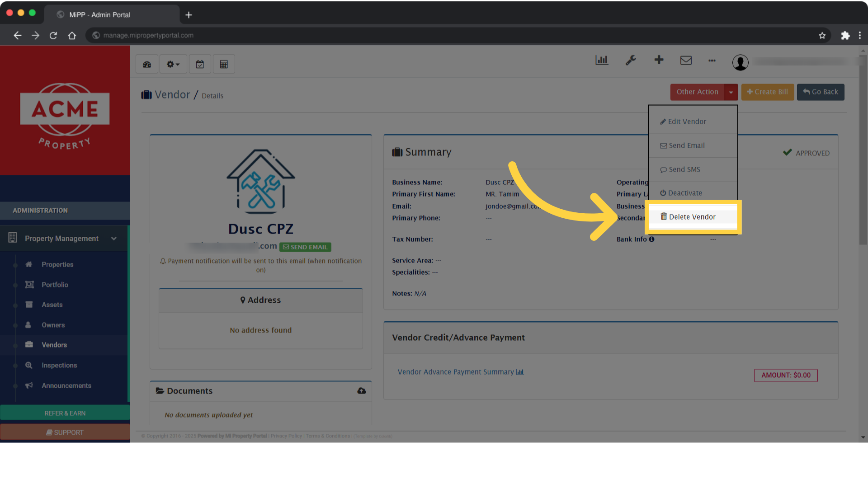868x488 pixels.
Task: Collapse the Property Management section
Action: pyautogui.click(x=113, y=239)
